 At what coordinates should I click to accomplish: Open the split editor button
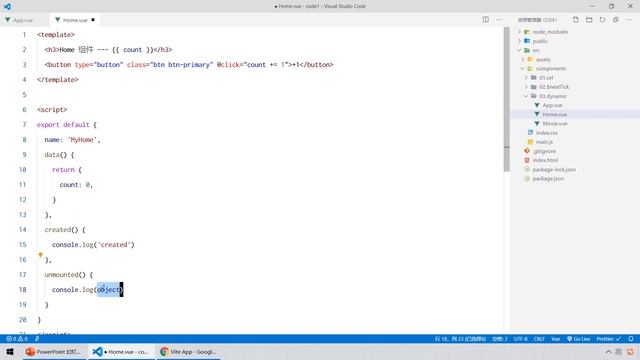click(x=485, y=20)
